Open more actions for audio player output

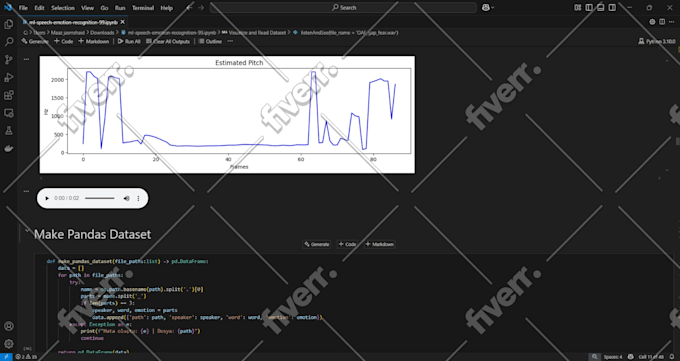pyautogui.click(x=26, y=191)
